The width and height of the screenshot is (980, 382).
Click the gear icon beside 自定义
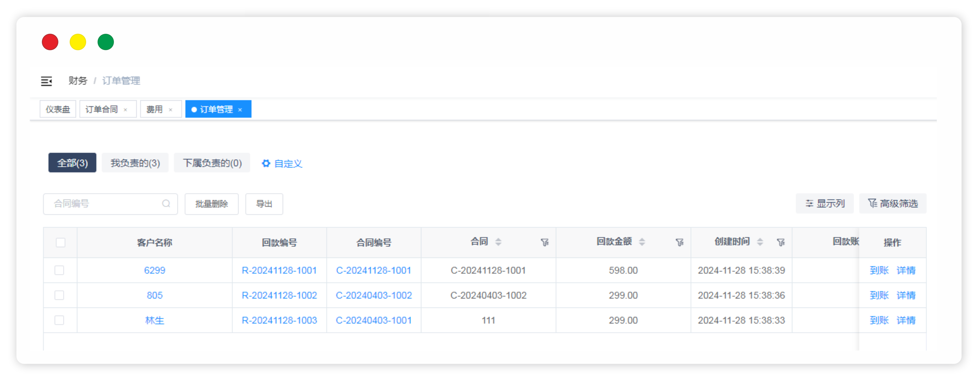coord(266,163)
